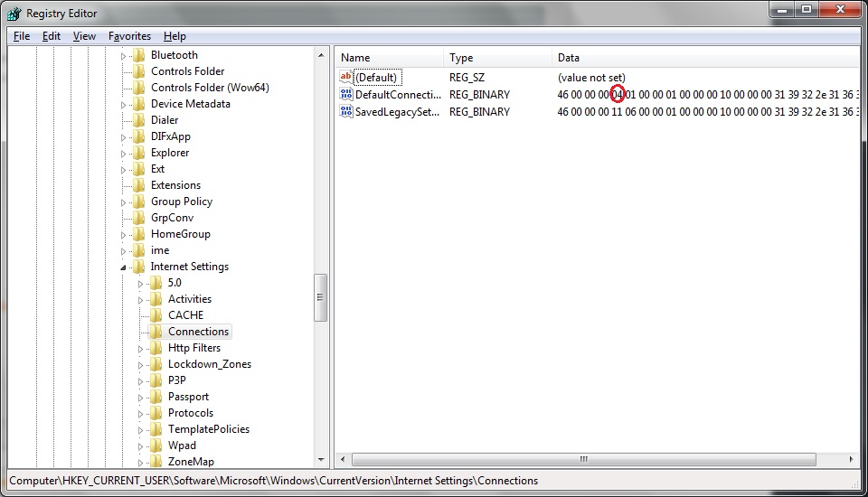Image resolution: width=868 pixels, height=497 pixels.
Task: Sort values by the Name column header
Action: (389, 58)
